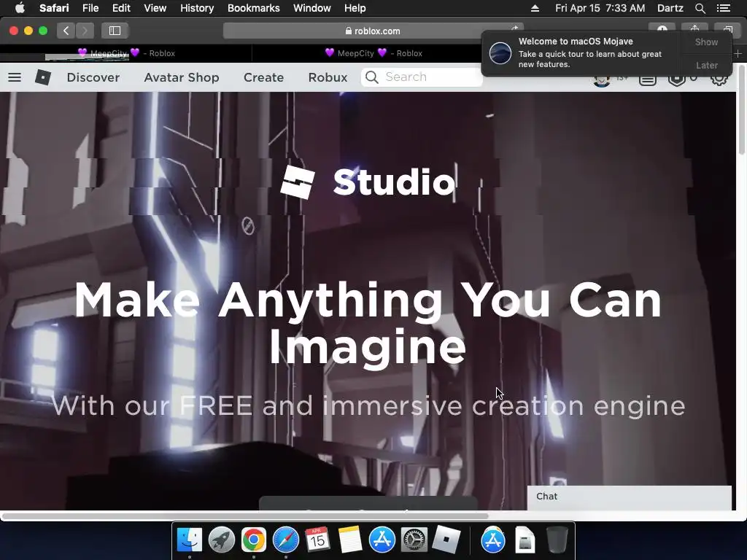The height and width of the screenshot is (560, 747).
Task: Open Launchpad rocket in the Dock
Action: pyautogui.click(x=222, y=540)
